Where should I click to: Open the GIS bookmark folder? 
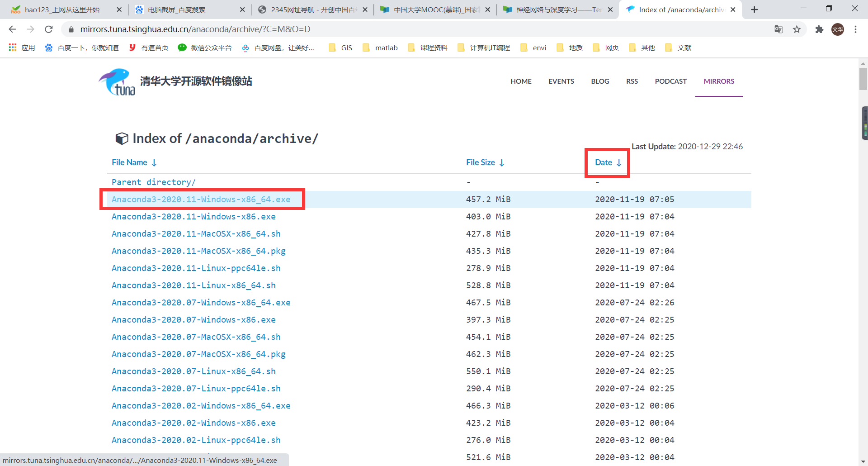click(x=340, y=48)
